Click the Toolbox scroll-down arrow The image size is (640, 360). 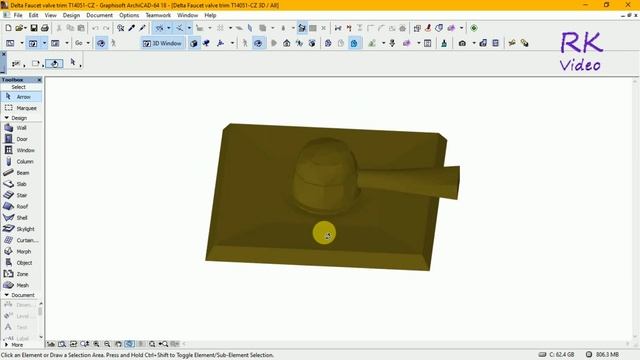(40, 337)
